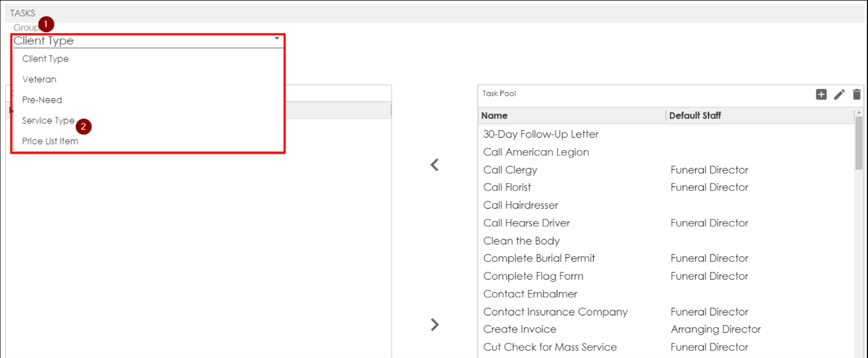Select Pre-Need from the group list
This screenshot has height=358, width=868.
[x=42, y=100]
